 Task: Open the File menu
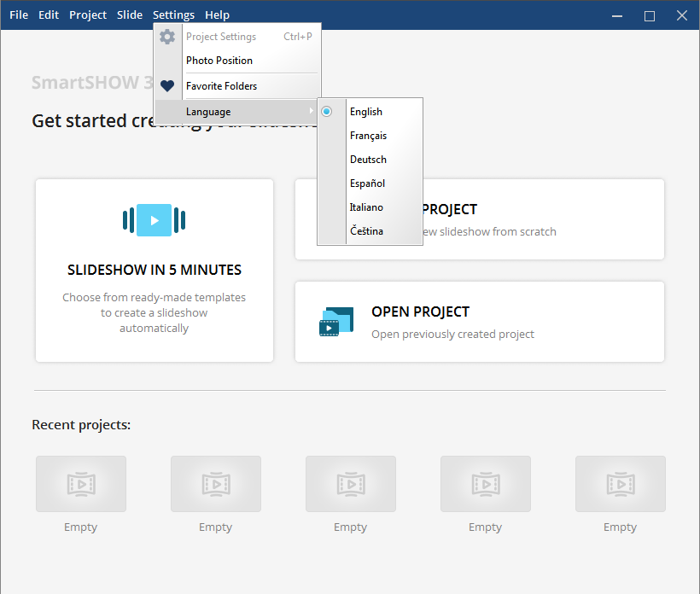click(x=19, y=15)
